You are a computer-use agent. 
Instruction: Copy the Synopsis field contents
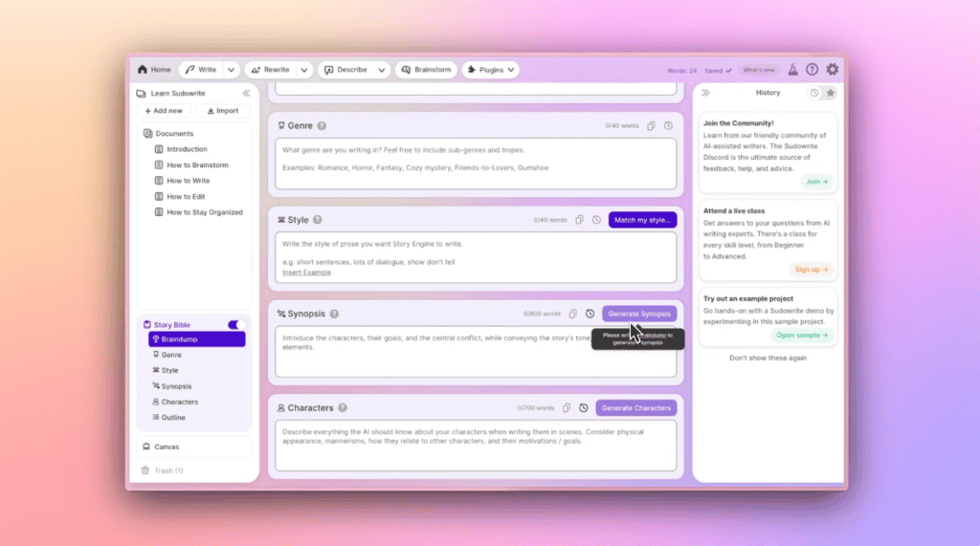pos(572,314)
